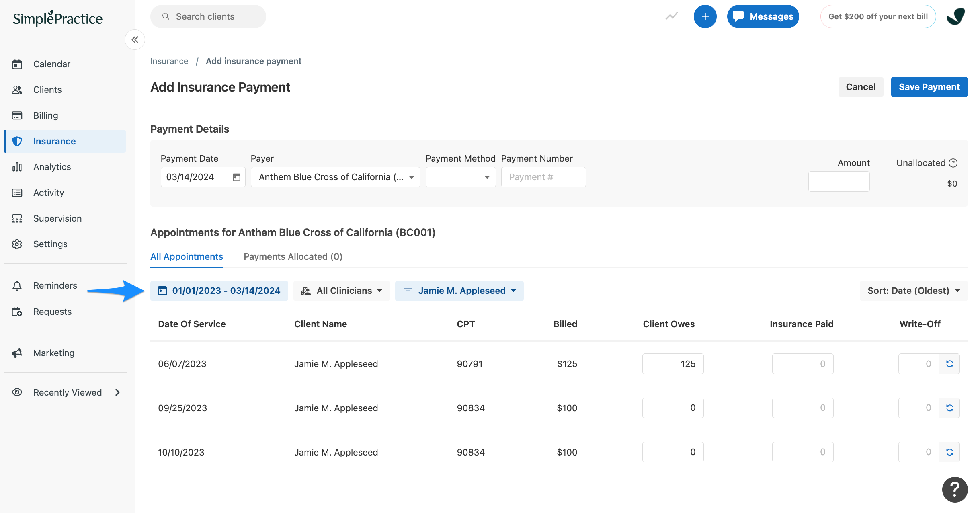Screen dimensions: 980x513
Task: Click the CPT code 90791
Action: click(x=469, y=364)
